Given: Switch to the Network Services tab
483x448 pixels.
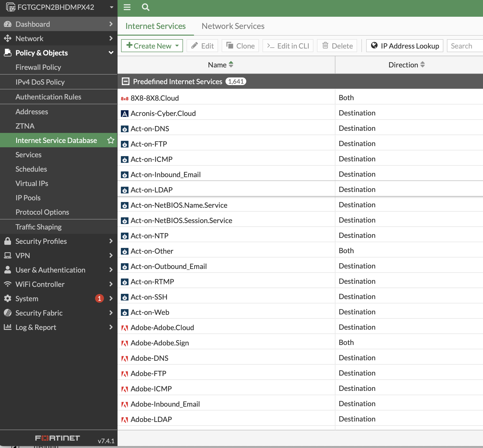Looking at the screenshot, I should pos(233,26).
